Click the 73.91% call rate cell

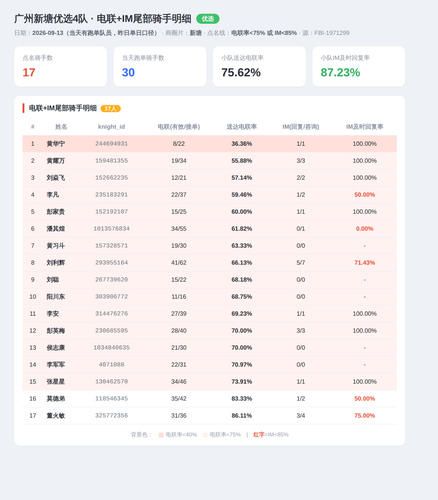242,382
